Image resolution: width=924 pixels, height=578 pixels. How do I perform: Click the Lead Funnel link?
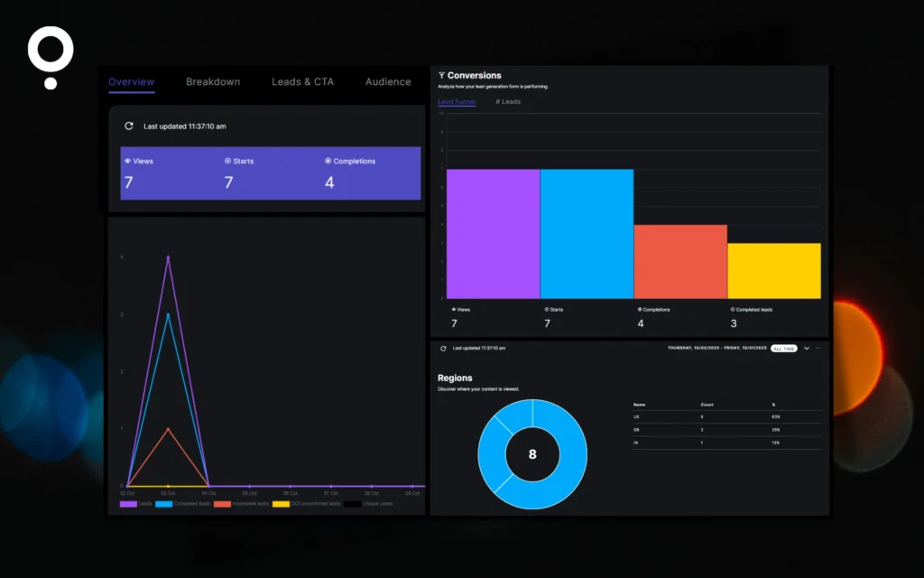[457, 101]
